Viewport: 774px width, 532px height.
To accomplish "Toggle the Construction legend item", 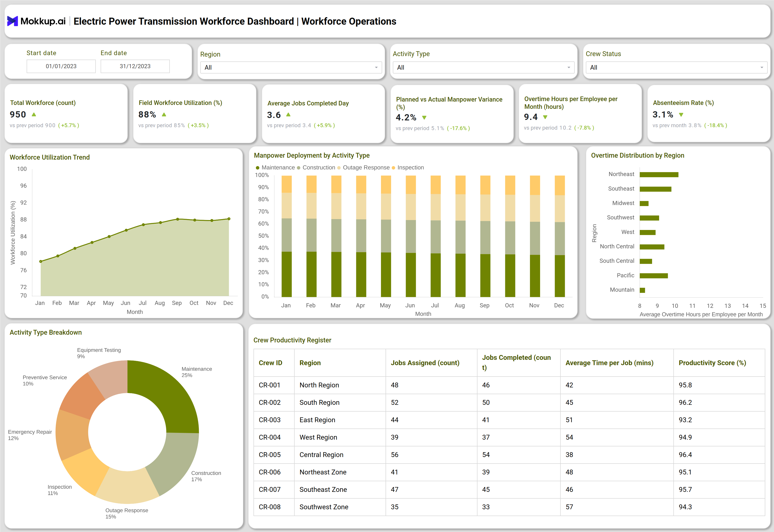I will 316,167.
